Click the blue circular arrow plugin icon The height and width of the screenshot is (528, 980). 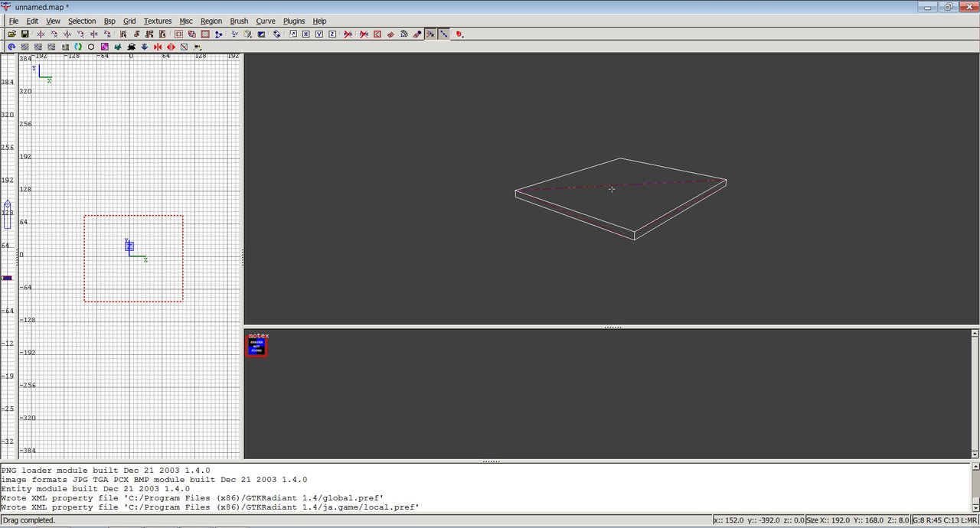12,47
